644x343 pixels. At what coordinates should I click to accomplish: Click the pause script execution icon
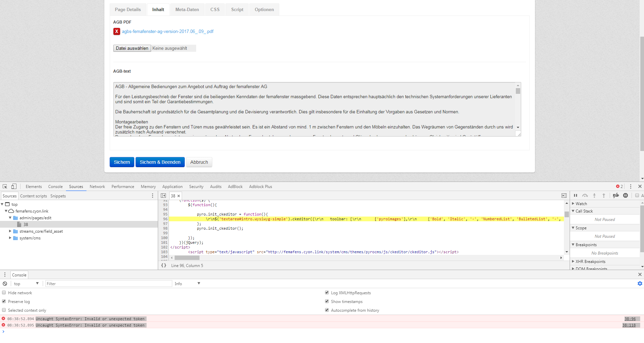point(575,195)
